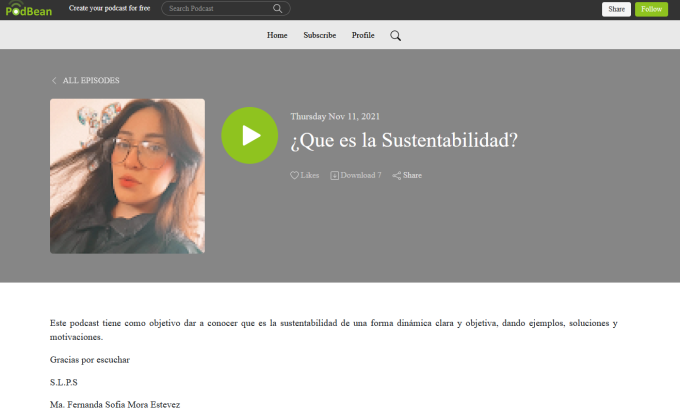Open the Create your podcast for free link
Image resolution: width=680 pixels, height=420 pixels.
coord(109,8)
